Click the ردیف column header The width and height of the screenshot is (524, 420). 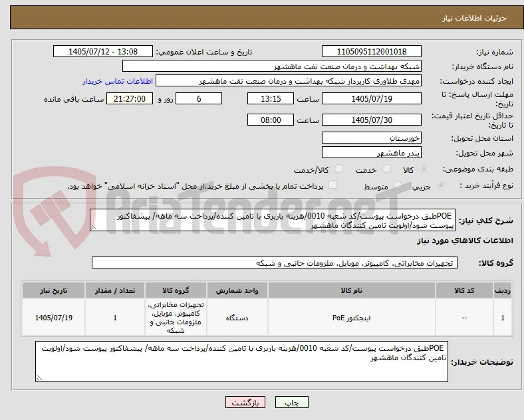503,290
